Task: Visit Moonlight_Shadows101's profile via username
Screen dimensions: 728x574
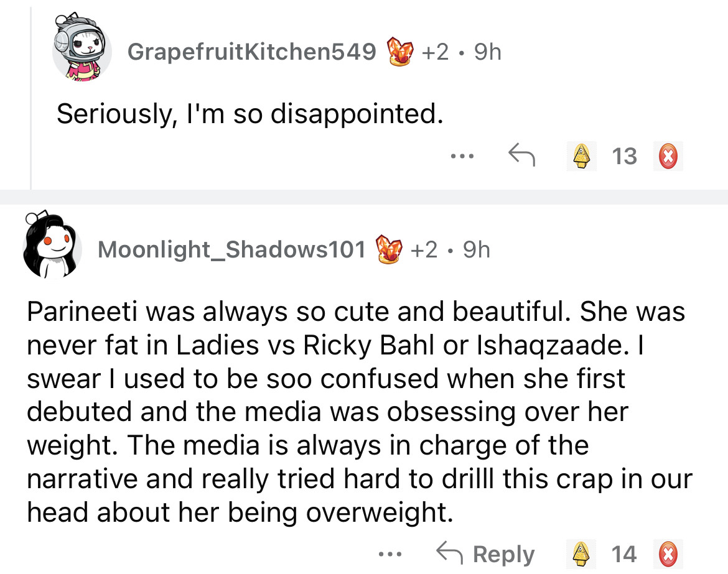Action: 231,250
